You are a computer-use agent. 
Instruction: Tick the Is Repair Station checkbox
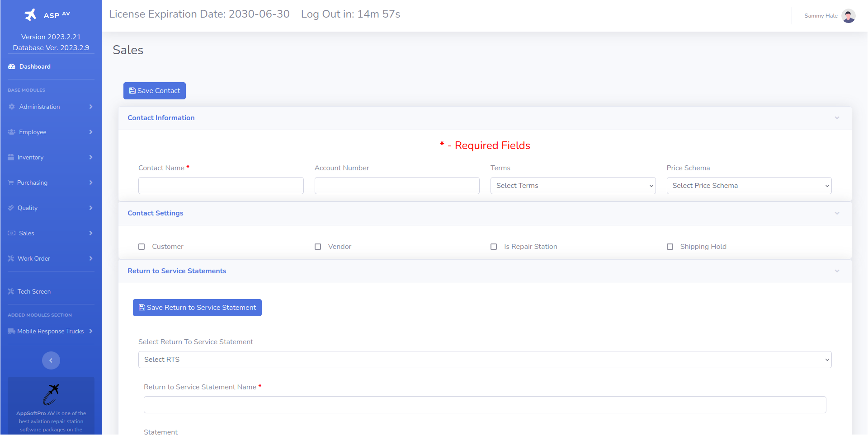(494, 247)
